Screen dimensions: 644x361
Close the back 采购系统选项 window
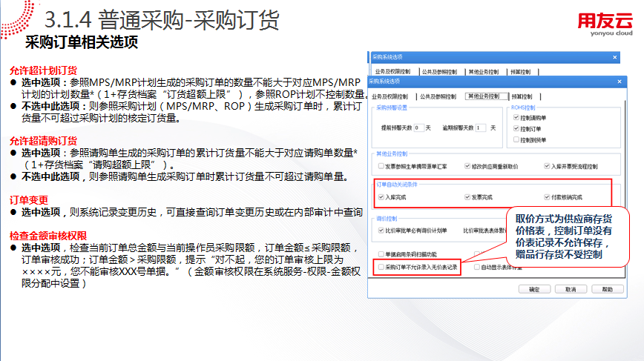[x=614, y=56]
